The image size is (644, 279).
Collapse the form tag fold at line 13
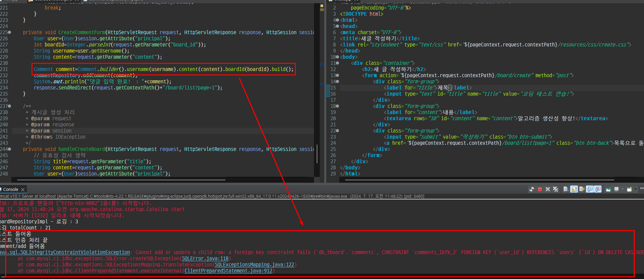[x=338, y=75]
